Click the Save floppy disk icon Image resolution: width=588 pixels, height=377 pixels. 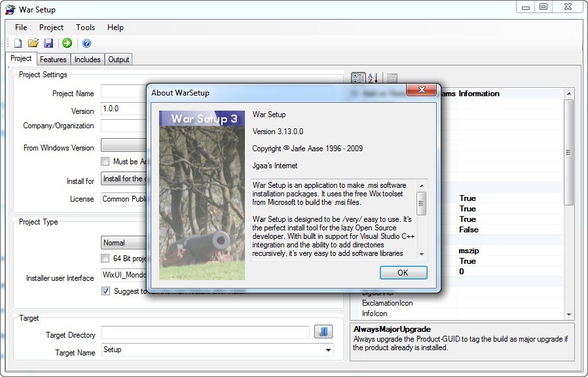click(48, 43)
